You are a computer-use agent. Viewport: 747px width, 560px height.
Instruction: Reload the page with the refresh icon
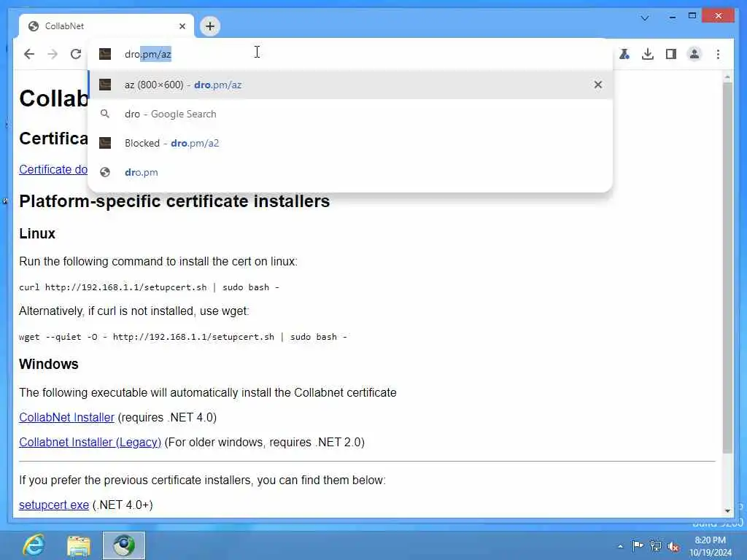(x=76, y=54)
